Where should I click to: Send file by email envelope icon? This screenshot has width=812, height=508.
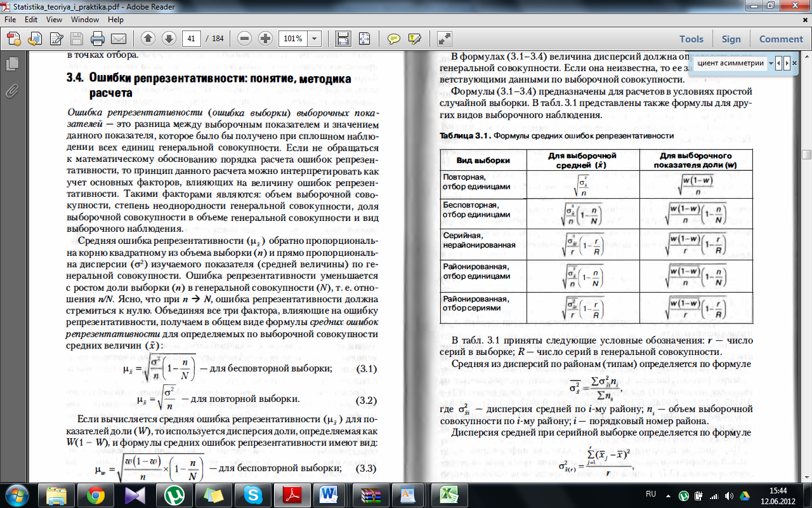(118, 38)
